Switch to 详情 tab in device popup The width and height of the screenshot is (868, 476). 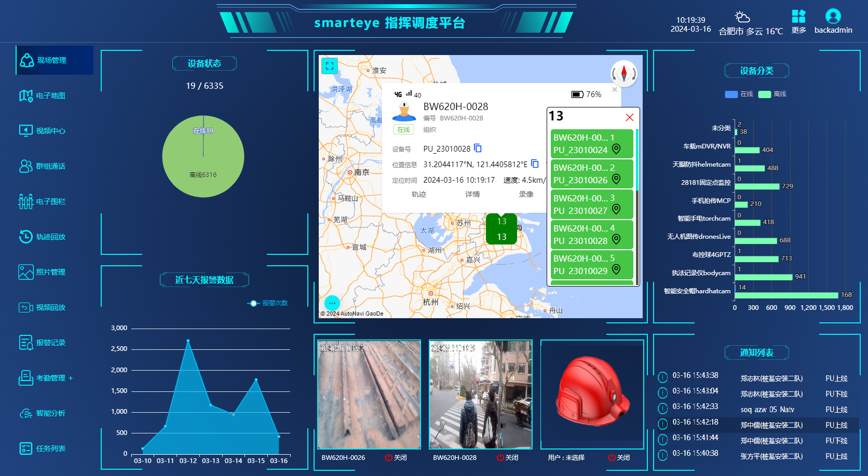pyautogui.click(x=472, y=194)
